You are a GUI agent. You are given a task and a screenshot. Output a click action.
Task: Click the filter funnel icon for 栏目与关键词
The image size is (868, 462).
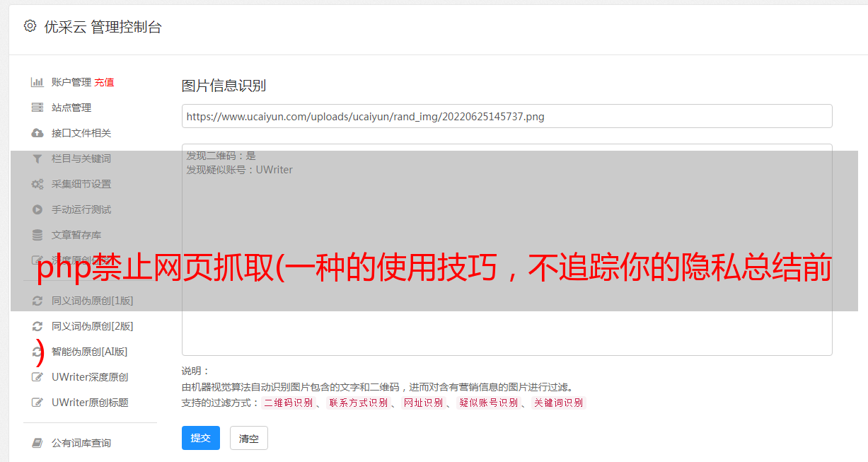tap(37, 158)
